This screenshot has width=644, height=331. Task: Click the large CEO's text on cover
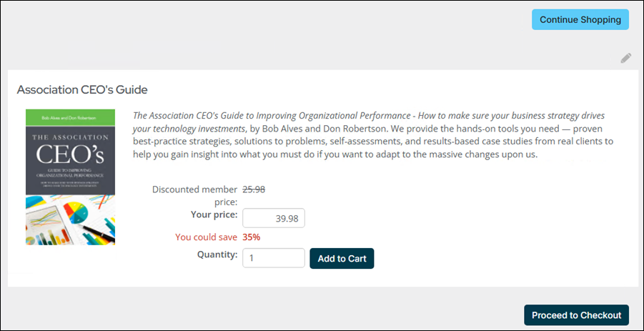click(70, 155)
